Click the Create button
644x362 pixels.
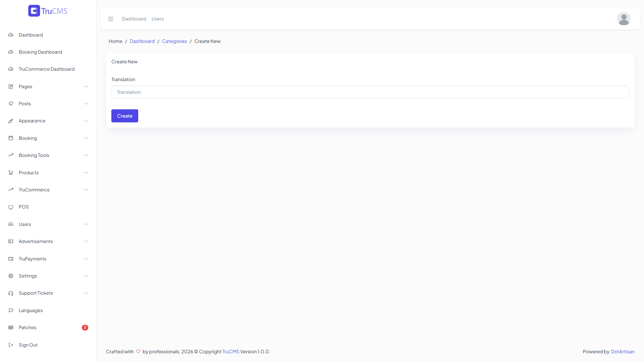125,116
